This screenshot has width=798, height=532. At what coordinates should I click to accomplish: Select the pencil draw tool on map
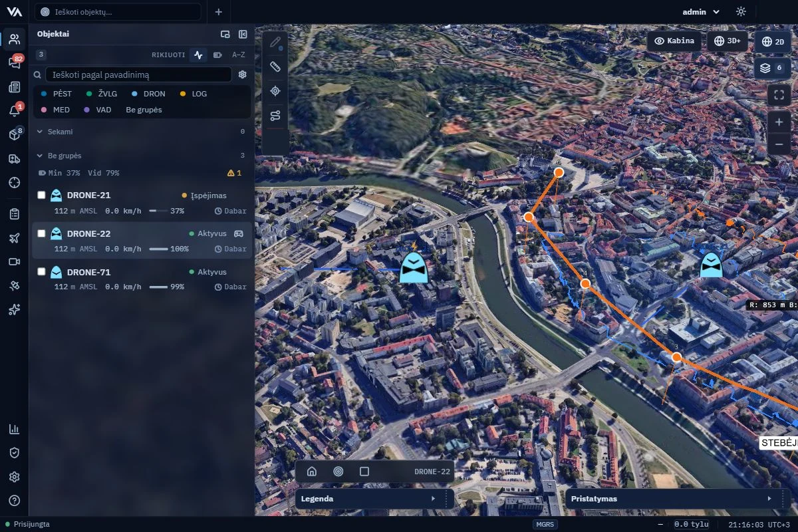pyautogui.click(x=275, y=43)
